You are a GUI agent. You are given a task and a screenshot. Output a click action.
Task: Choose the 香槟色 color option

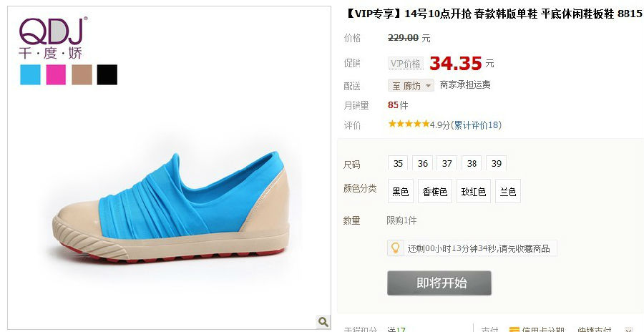pyautogui.click(x=435, y=192)
